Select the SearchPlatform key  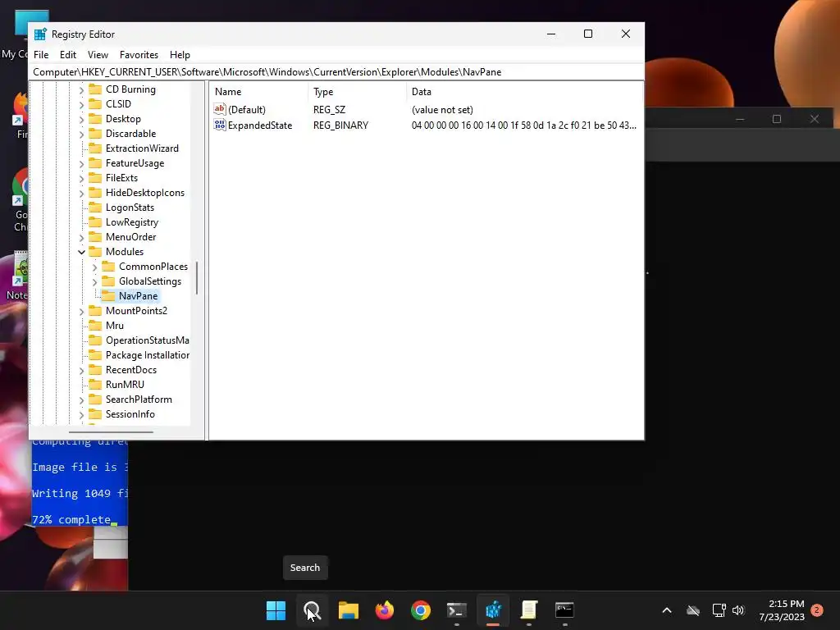(x=139, y=399)
